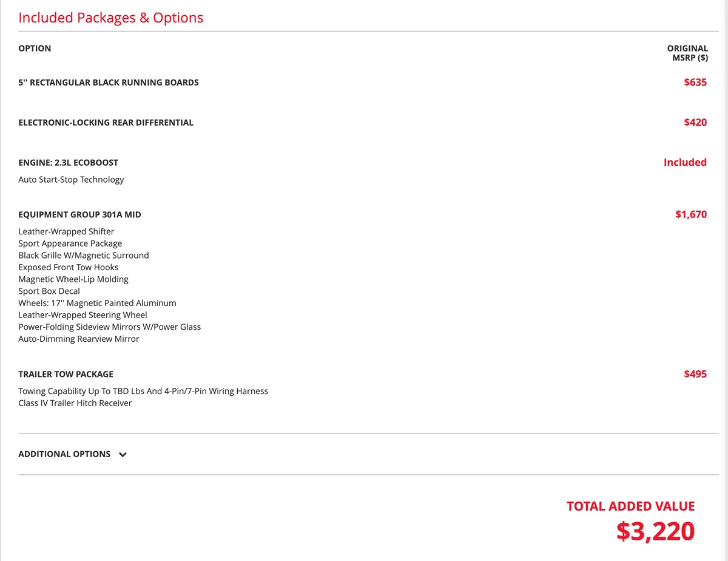This screenshot has width=728, height=561.
Task: Click Auto Start-Stop Technology text
Action: [x=71, y=180]
